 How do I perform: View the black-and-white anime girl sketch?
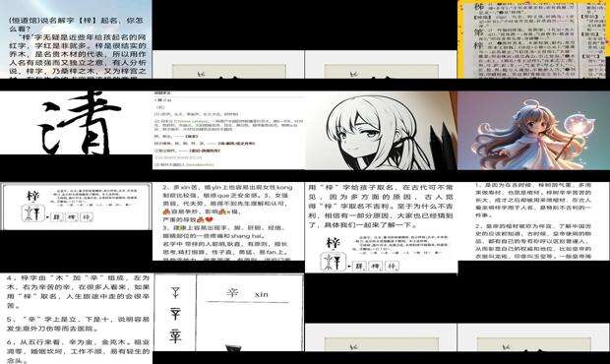(381, 130)
